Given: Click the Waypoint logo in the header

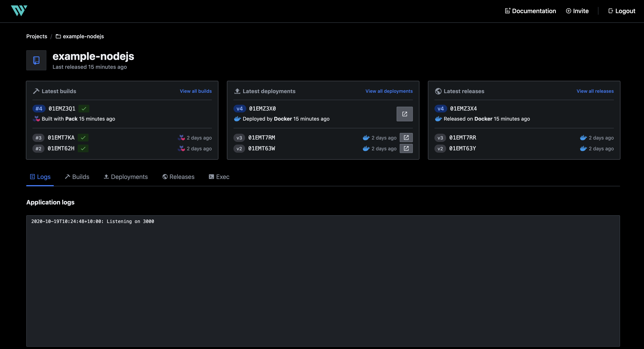Looking at the screenshot, I should tap(19, 10).
